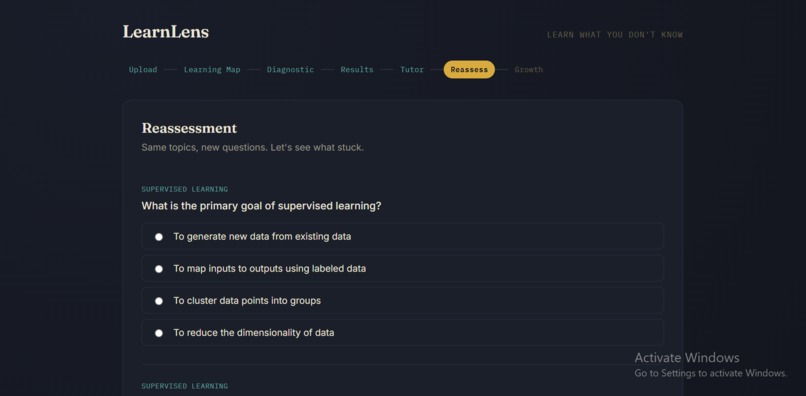Open the Learning Map step
The height and width of the screenshot is (396, 806).
coord(212,69)
